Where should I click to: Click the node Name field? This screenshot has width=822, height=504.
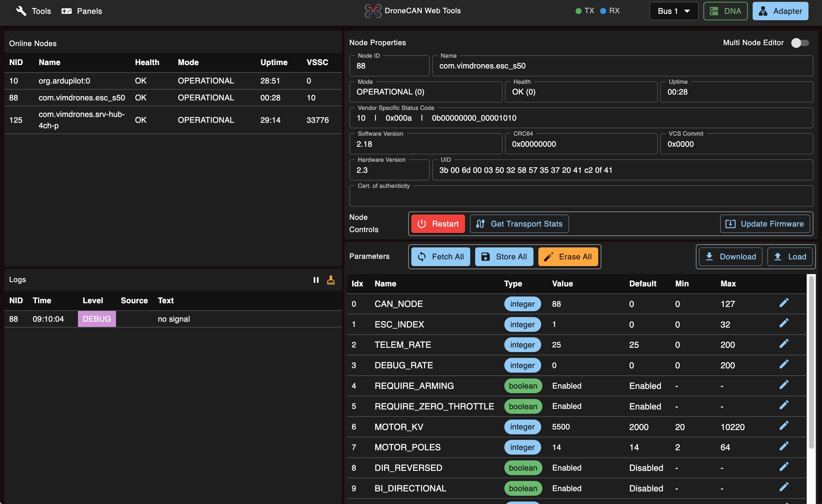[x=622, y=66]
